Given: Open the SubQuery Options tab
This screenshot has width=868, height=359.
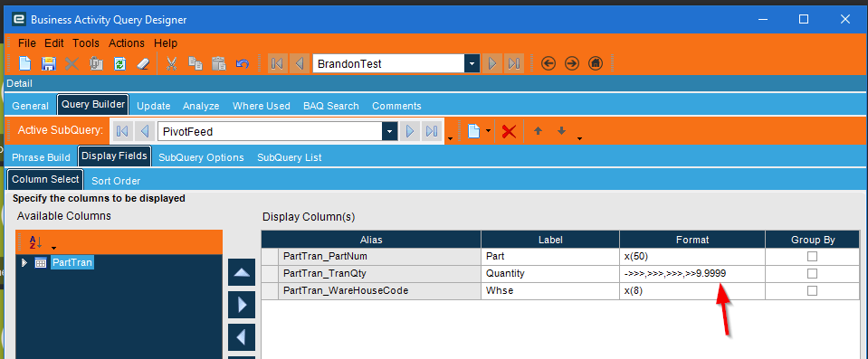Looking at the screenshot, I should pyautogui.click(x=201, y=157).
